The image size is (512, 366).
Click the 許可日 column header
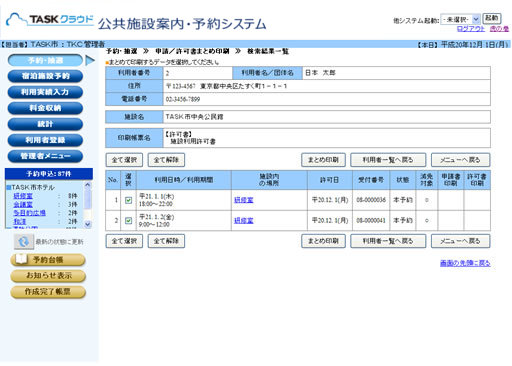click(x=330, y=180)
